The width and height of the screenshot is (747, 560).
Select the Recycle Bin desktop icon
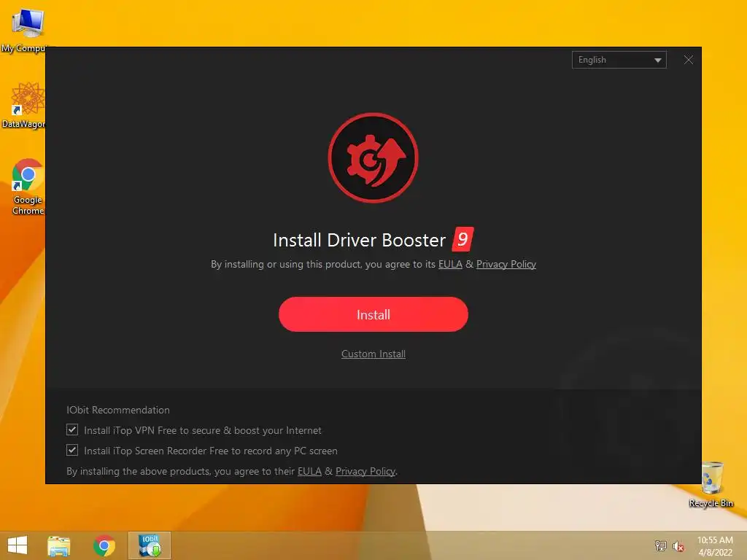click(711, 484)
